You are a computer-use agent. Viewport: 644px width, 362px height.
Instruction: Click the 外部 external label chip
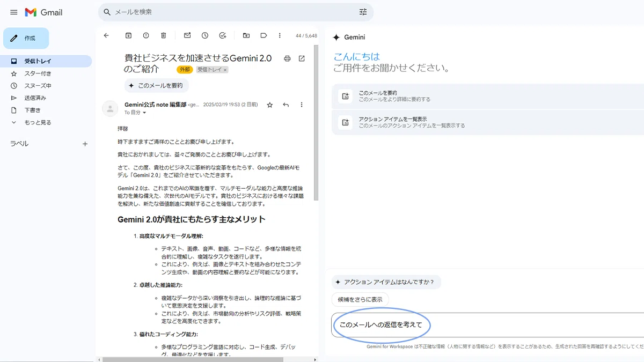[x=185, y=70]
